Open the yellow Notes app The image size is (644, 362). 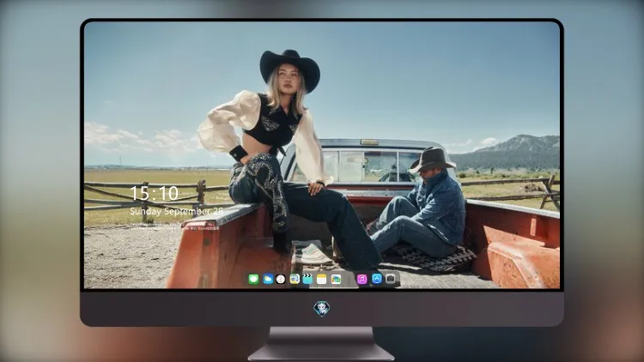point(322,280)
